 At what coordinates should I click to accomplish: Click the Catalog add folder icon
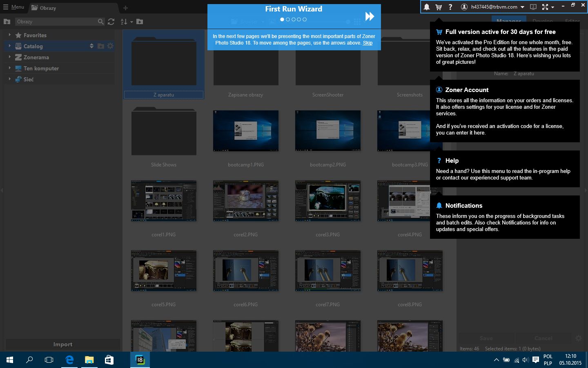pyautogui.click(x=100, y=46)
